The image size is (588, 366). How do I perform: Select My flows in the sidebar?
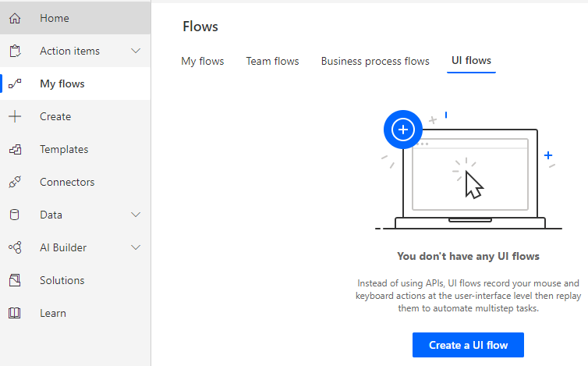pyautogui.click(x=75, y=84)
